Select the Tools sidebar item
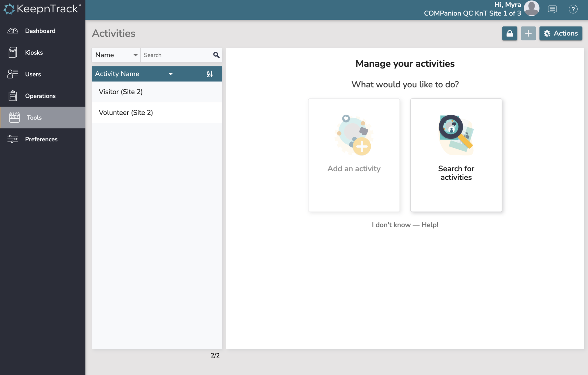This screenshot has width=588, height=375. point(34,117)
